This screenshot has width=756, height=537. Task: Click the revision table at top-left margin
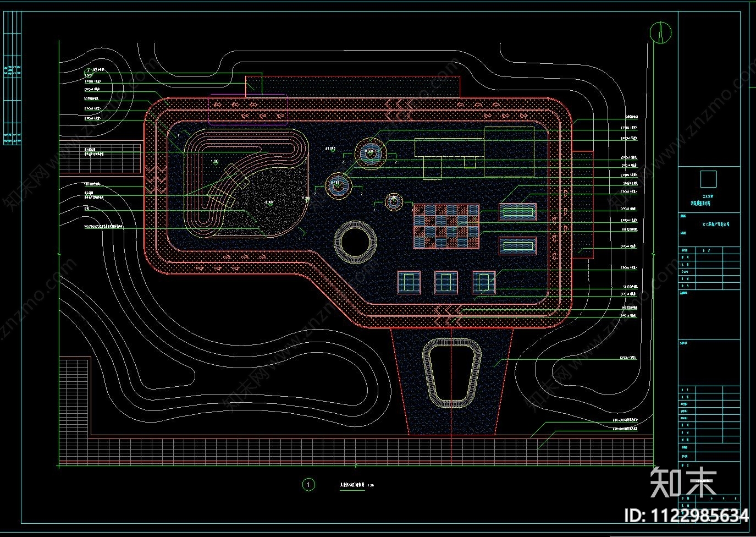[12, 77]
